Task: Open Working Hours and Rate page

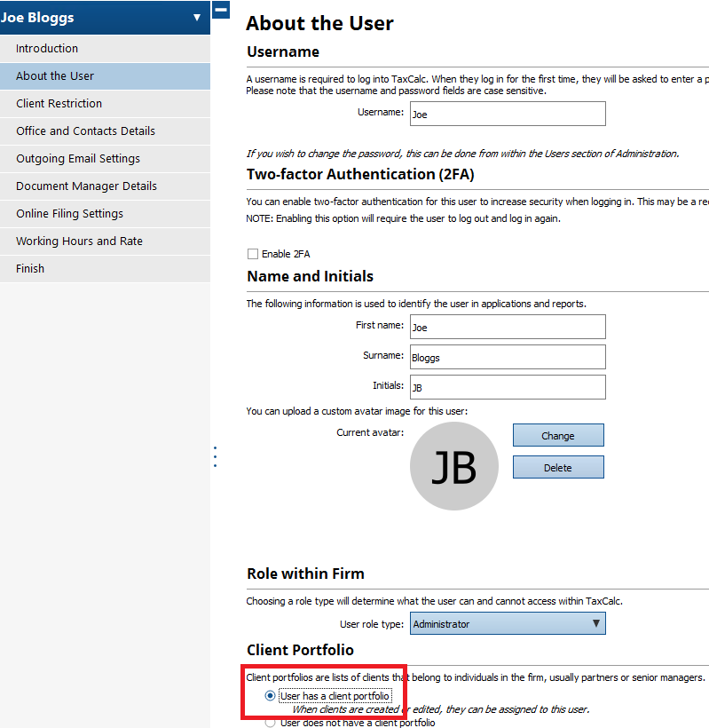Action: click(79, 241)
